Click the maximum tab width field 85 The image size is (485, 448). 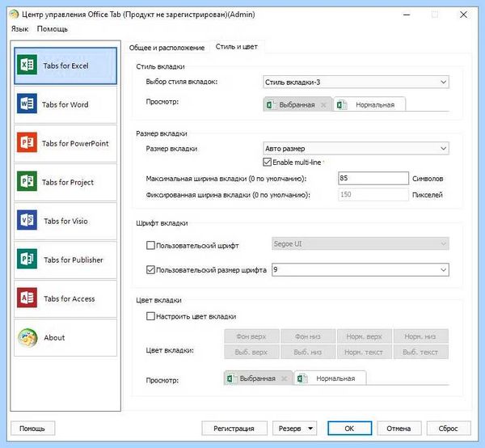[373, 178]
